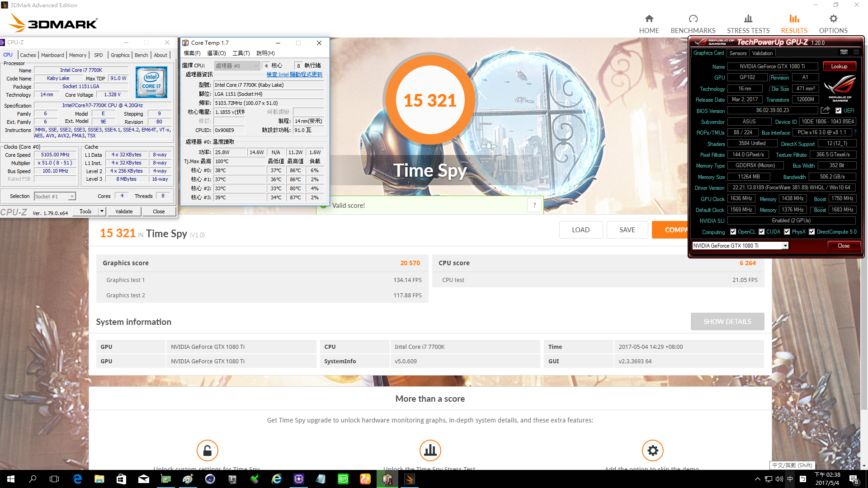Show hidden system tray icons chevron
The width and height of the screenshot is (868, 488).
757,479
